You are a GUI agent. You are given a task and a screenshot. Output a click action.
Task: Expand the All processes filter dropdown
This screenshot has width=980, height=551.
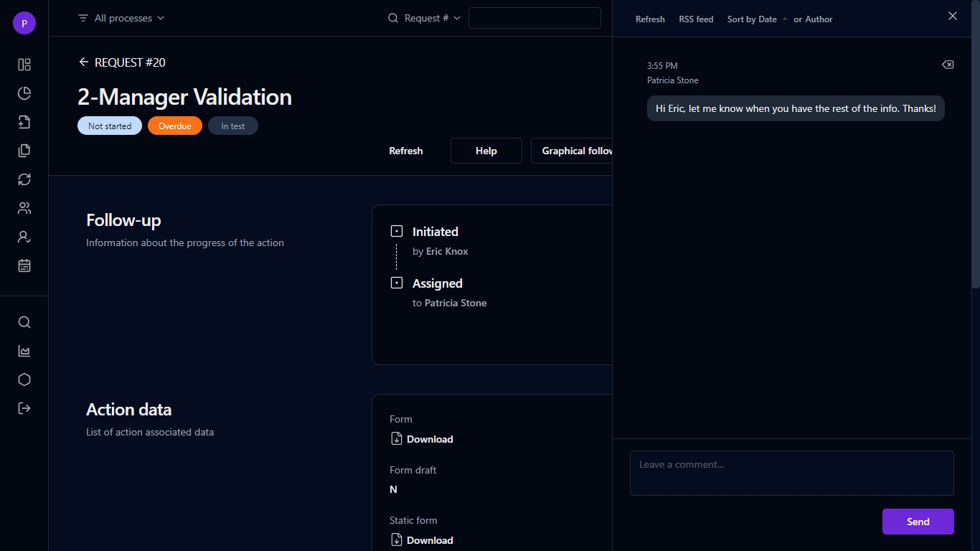click(x=121, y=18)
